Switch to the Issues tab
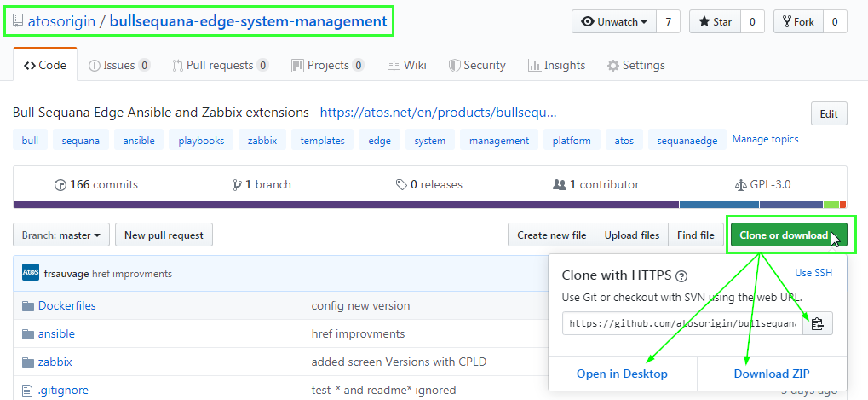Screen dimensions: 868x400 119,66
